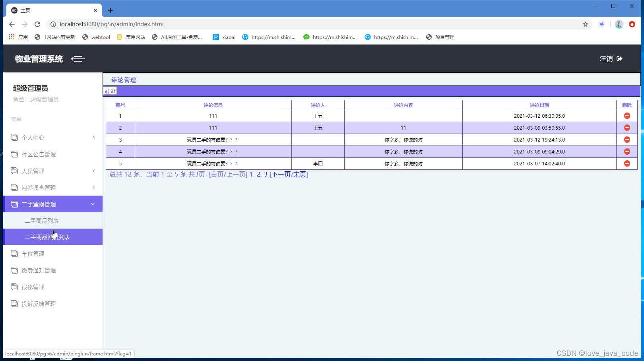Click the 缴费通知管理 menu icon
The height and width of the screenshot is (361, 644).
[14, 270]
